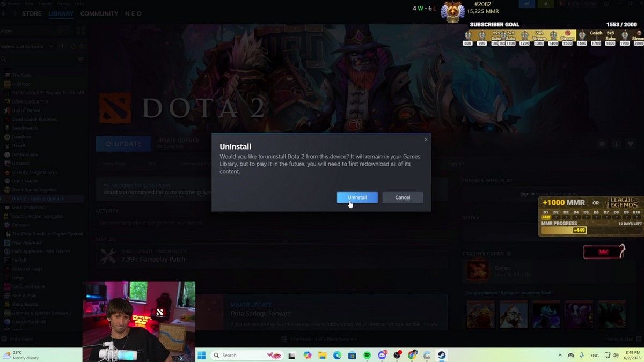The height and width of the screenshot is (362, 644).
Task: Open Friends & Chat in the bottom right
Action: (x=621, y=338)
